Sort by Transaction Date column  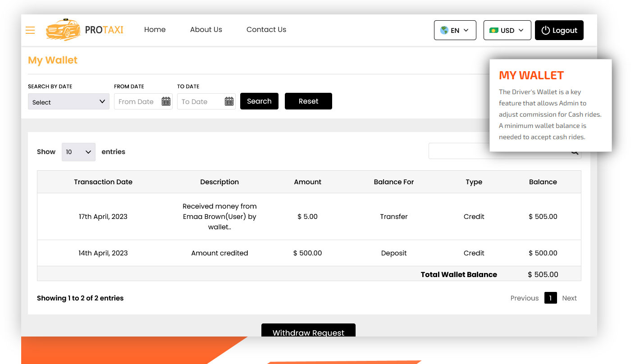[x=103, y=182]
